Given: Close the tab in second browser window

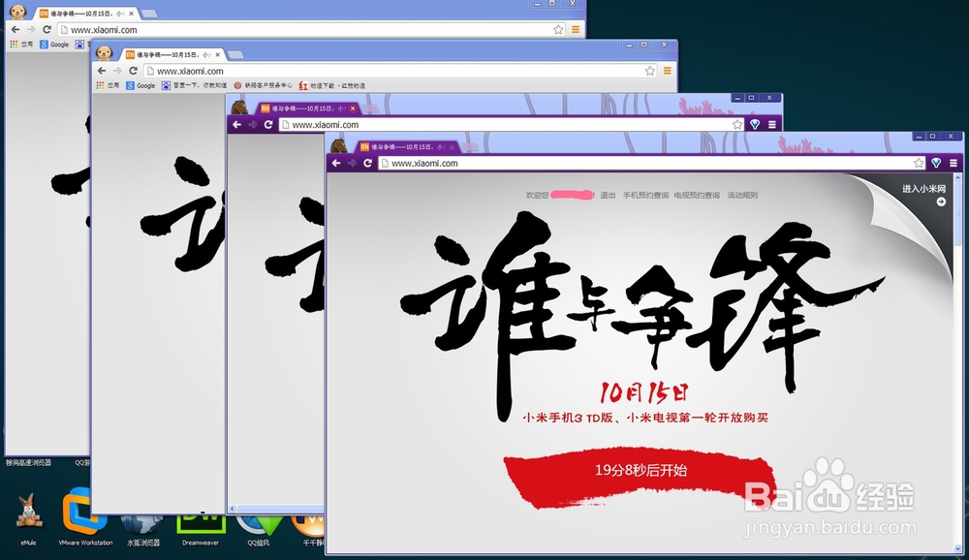Looking at the screenshot, I should click(x=217, y=55).
